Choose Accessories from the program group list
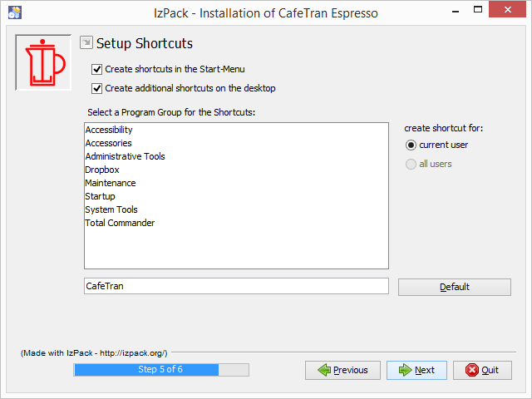The height and width of the screenshot is (399, 532). pos(108,143)
